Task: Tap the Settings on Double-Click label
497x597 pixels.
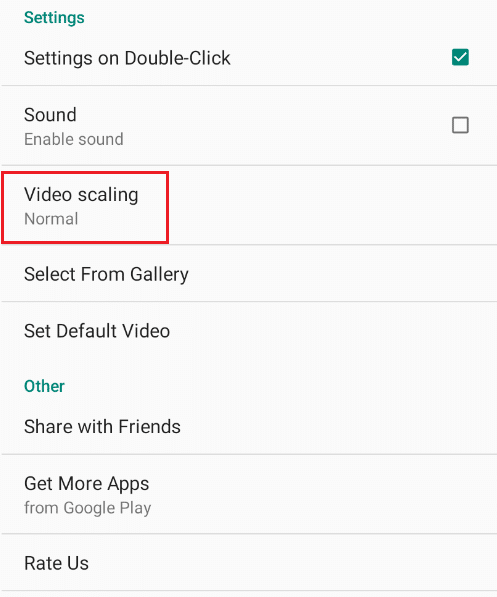Action: pyautogui.click(x=127, y=58)
